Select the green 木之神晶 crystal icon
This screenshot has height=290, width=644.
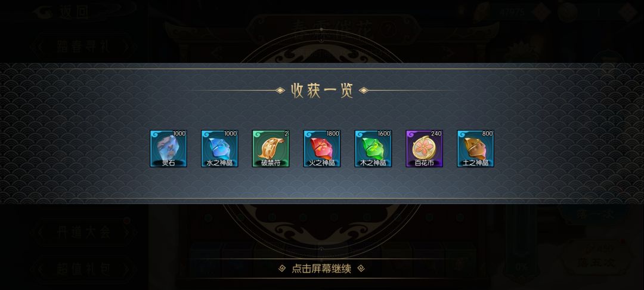tap(373, 149)
